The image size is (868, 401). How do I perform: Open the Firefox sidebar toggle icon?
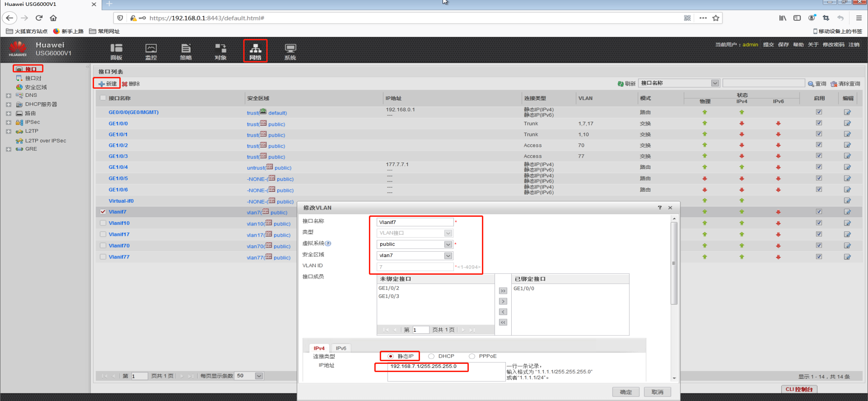[797, 18]
